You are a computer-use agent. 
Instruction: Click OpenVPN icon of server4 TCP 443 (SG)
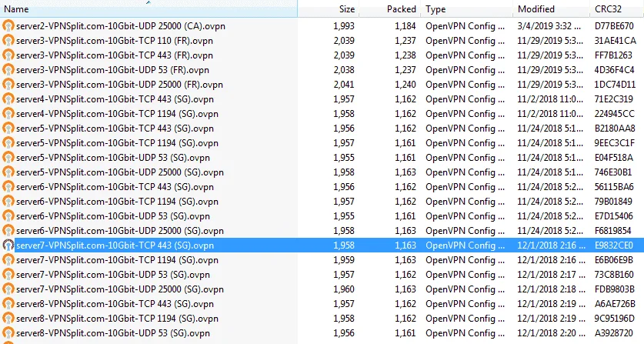tap(8, 99)
